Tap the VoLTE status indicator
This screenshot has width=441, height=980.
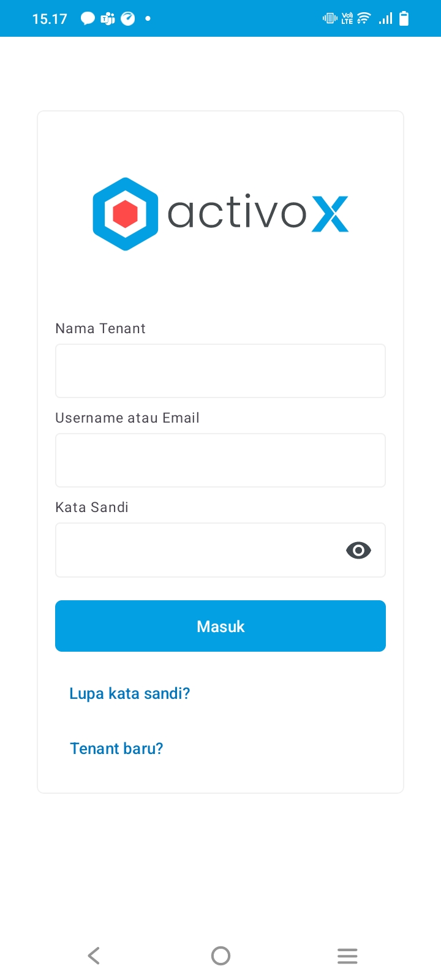click(x=347, y=18)
